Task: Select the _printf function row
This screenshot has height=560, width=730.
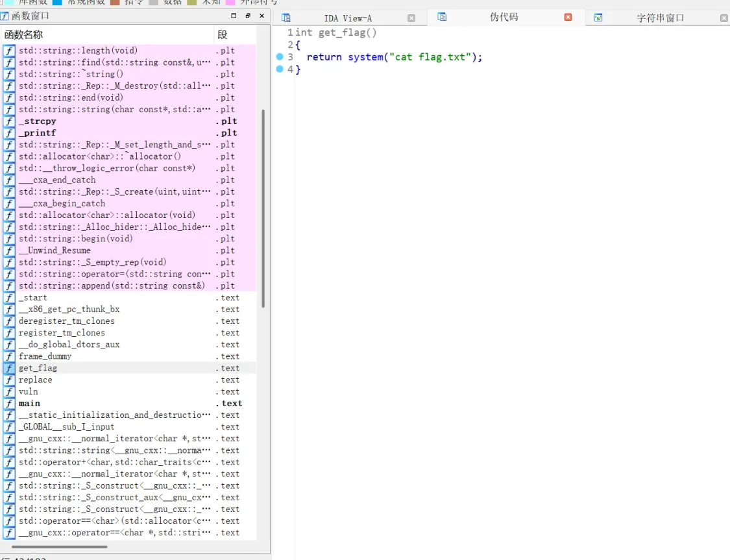Action: click(x=129, y=132)
